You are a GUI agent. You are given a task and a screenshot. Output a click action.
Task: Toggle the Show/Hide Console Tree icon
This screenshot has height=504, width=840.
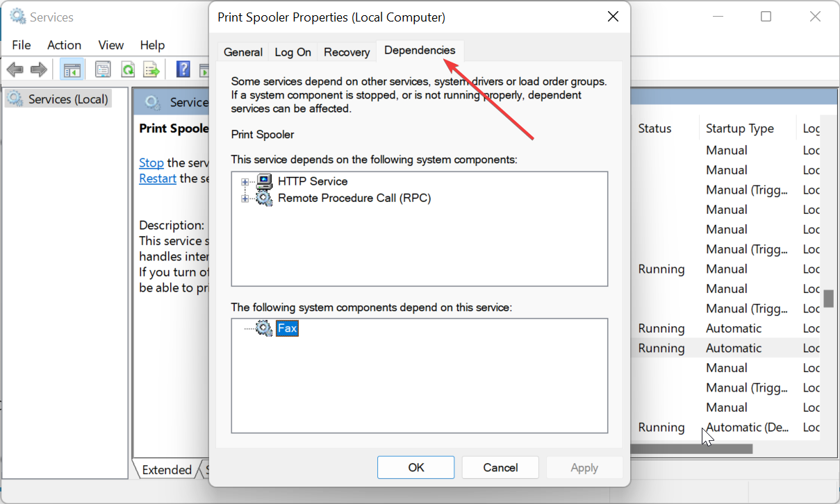pos(72,69)
